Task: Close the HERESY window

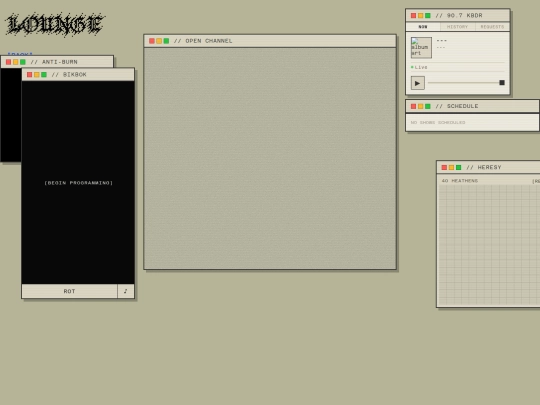Action: [x=444, y=167]
